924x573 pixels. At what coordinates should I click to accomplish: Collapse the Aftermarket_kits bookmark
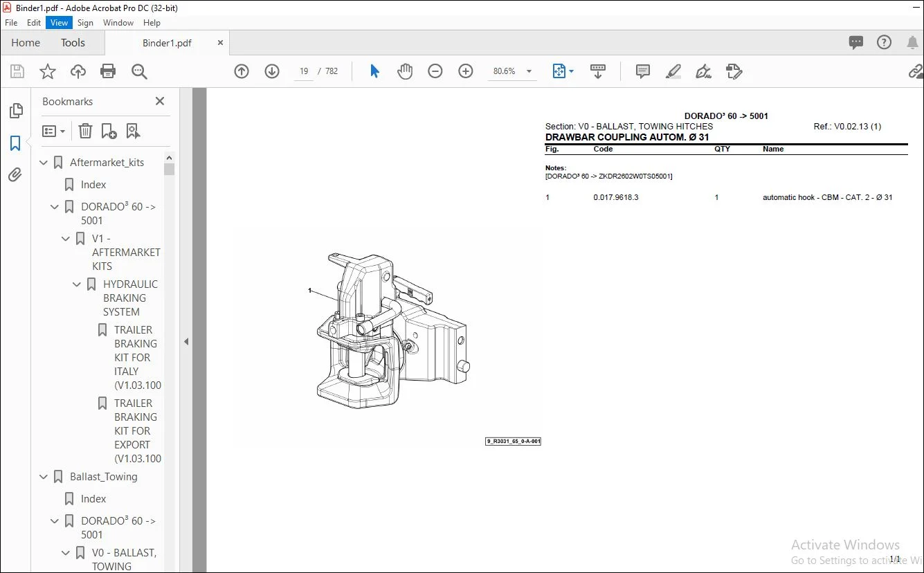click(x=44, y=163)
